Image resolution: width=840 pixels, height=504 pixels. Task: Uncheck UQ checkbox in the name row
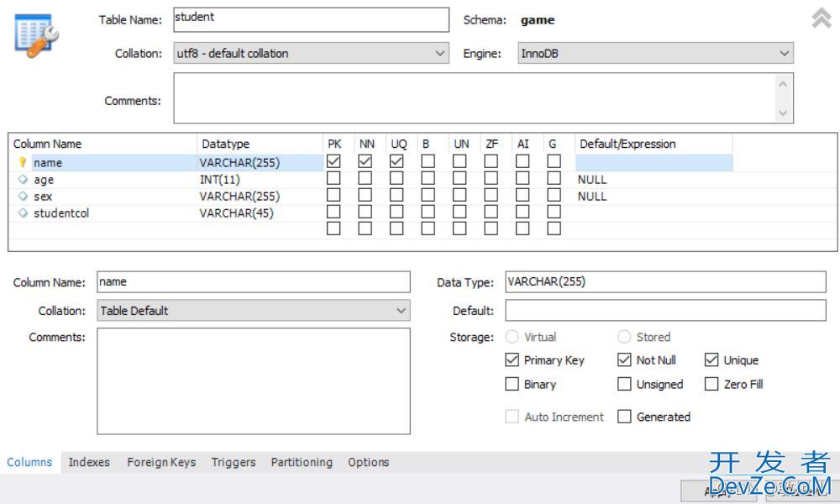(x=396, y=160)
